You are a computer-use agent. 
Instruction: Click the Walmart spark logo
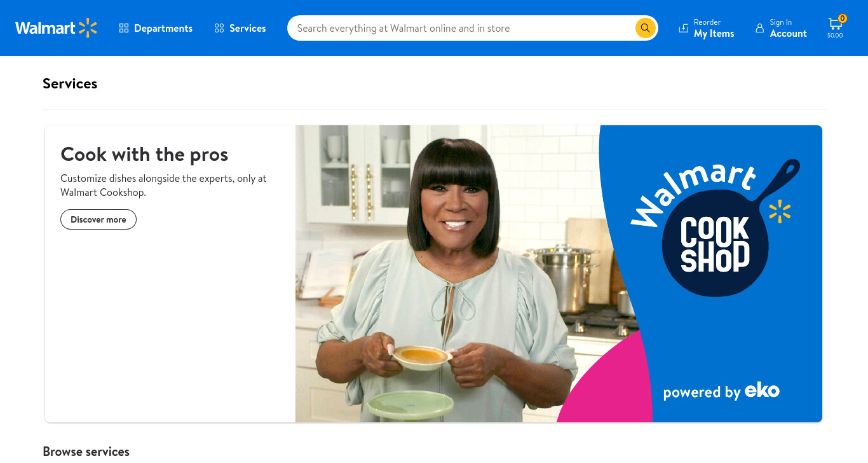[88, 28]
